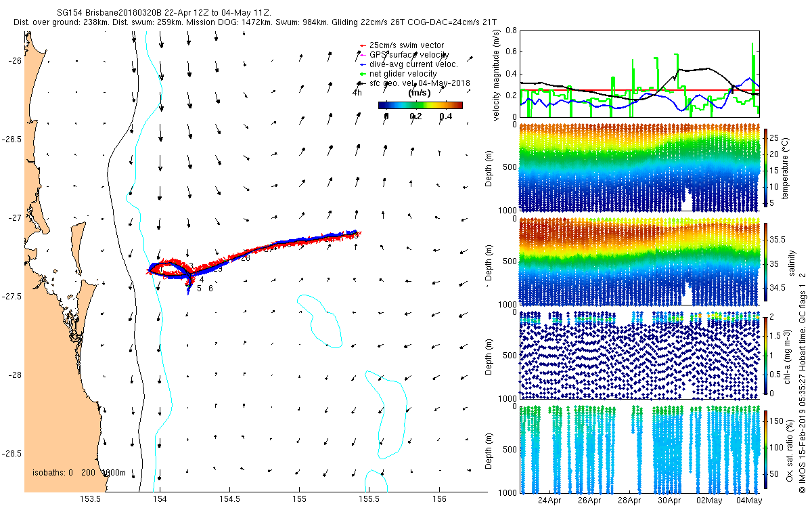Click the net glider velocity legend entry
The image size is (812, 508).
click(398, 73)
